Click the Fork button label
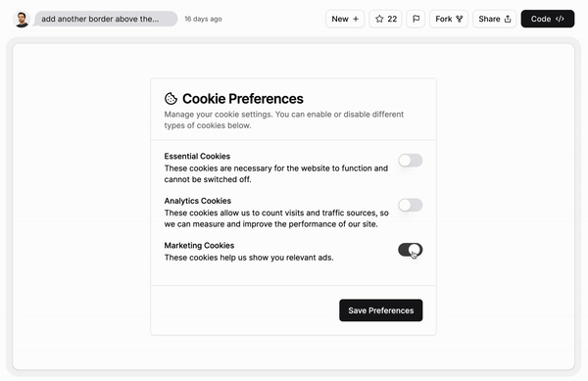Image resolution: width=588 pixels, height=381 pixels. [444, 19]
